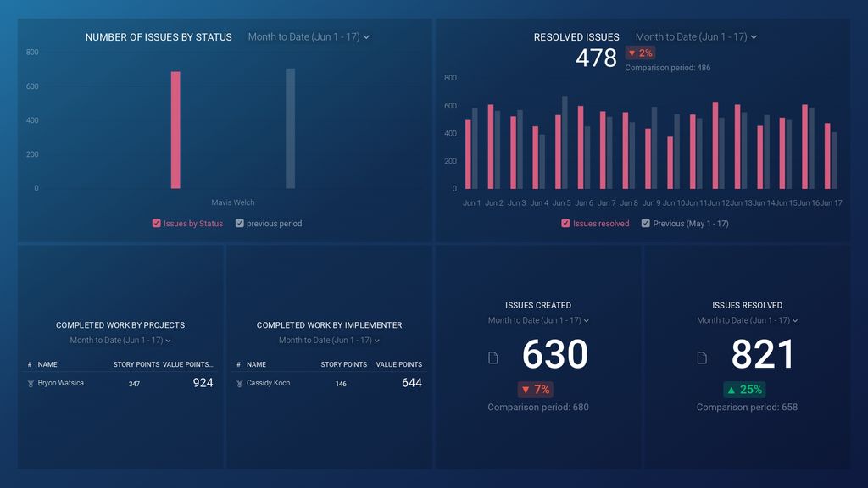The height and width of the screenshot is (488, 868).
Task: Click the page icon next to the 821 metric
Action: [x=702, y=358]
